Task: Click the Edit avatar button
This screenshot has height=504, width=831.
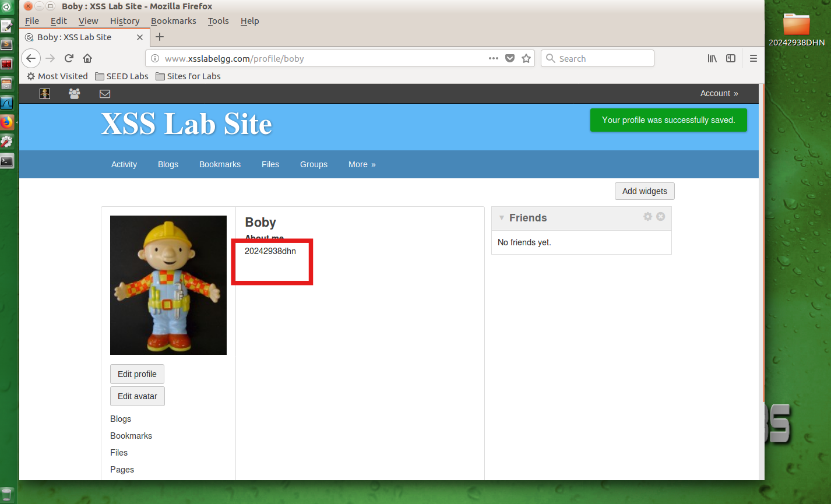Action: (138, 396)
